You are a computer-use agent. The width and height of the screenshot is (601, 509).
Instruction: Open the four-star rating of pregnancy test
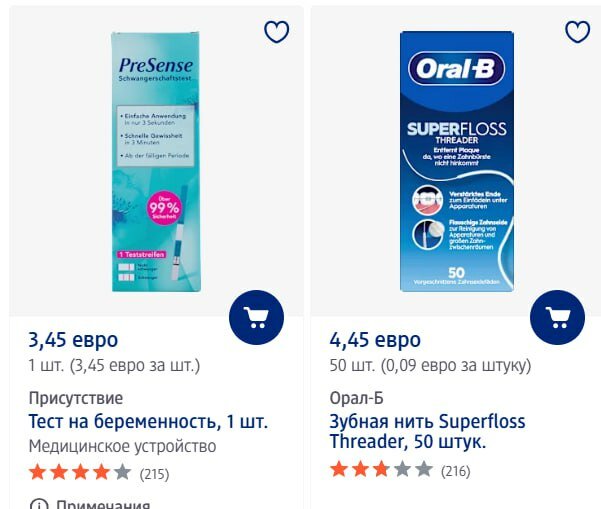click(80, 472)
